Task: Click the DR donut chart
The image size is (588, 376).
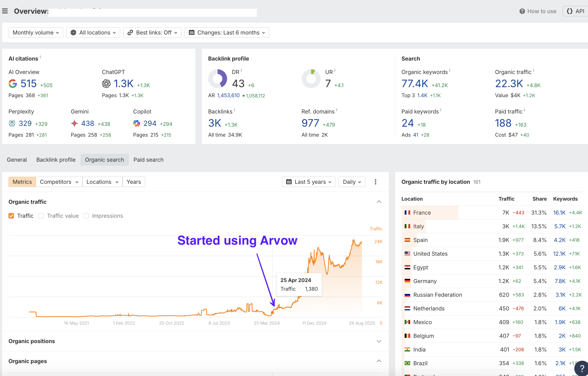Action: point(218,79)
